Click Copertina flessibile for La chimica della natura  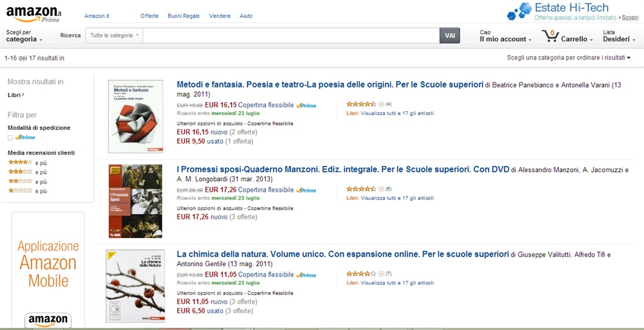pos(266,275)
